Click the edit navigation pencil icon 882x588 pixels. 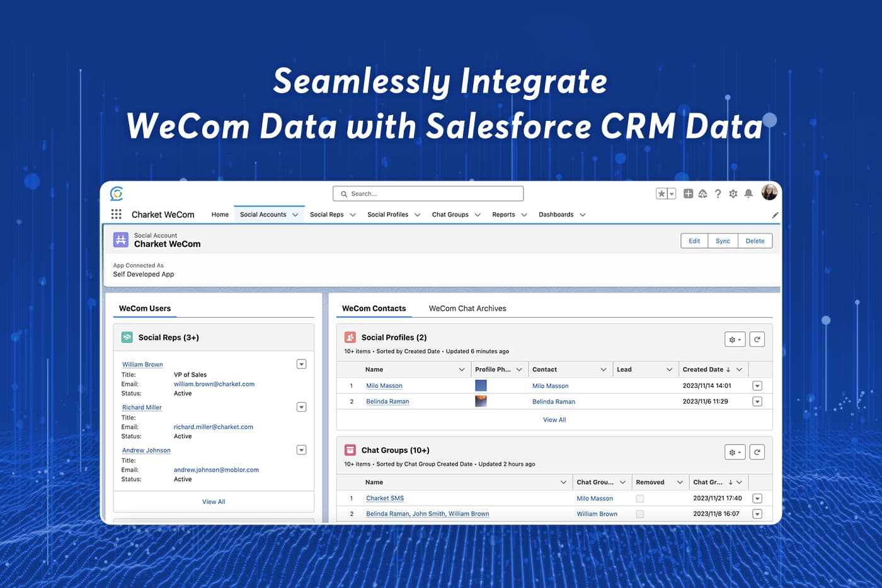pyautogui.click(x=775, y=215)
